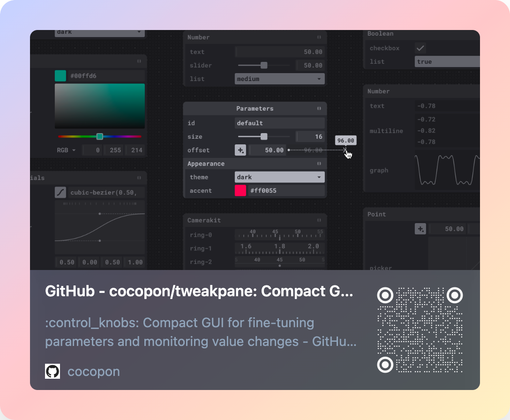Click the ring-1 Camerakit ruler
Viewport: 510px width, 420px height.
(280, 248)
